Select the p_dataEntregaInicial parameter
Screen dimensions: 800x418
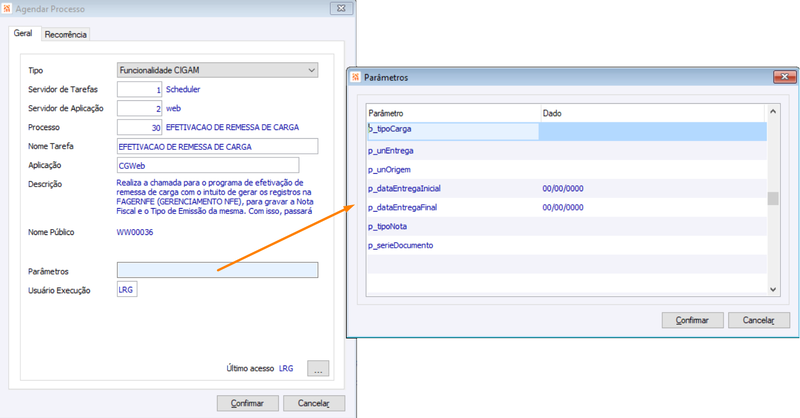(x=404, y=188)
